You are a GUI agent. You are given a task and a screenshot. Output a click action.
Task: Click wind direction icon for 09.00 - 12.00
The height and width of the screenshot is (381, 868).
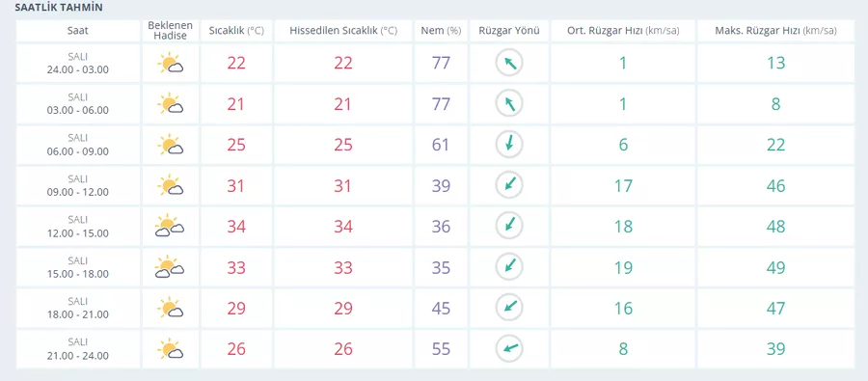pyautogui.click(x=509, y=185)
